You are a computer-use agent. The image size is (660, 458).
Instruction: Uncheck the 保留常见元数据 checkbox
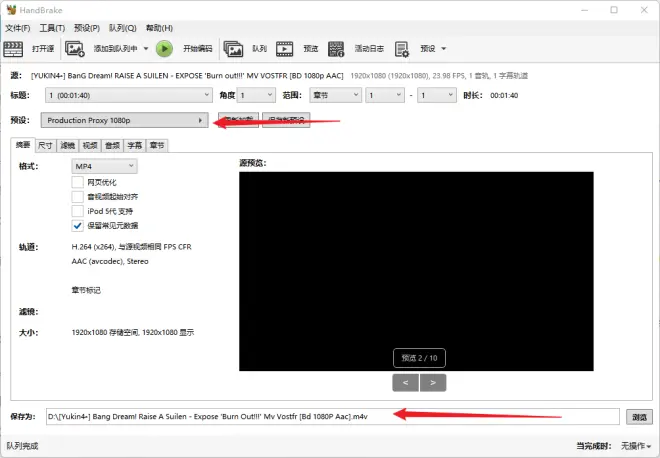click(77, 226)
